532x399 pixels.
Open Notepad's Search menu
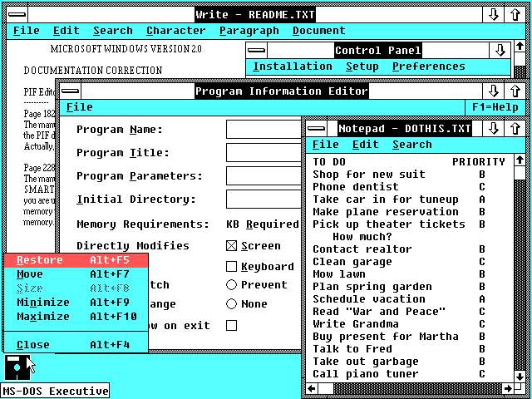pos(412,144)
